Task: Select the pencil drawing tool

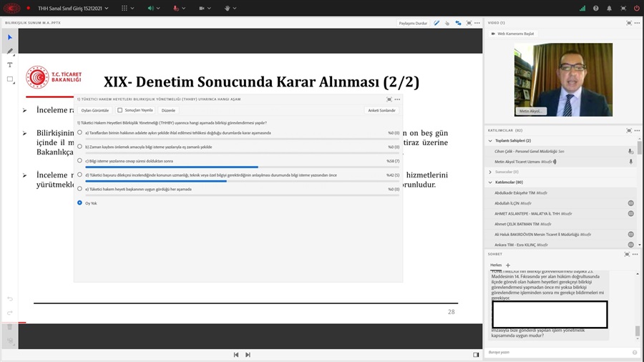Action: pos(10,51)
